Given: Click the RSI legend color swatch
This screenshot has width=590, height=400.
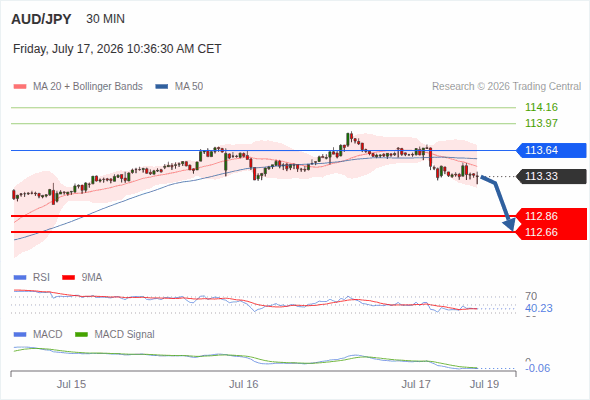Looking at the screenshot, I should 20,278.
